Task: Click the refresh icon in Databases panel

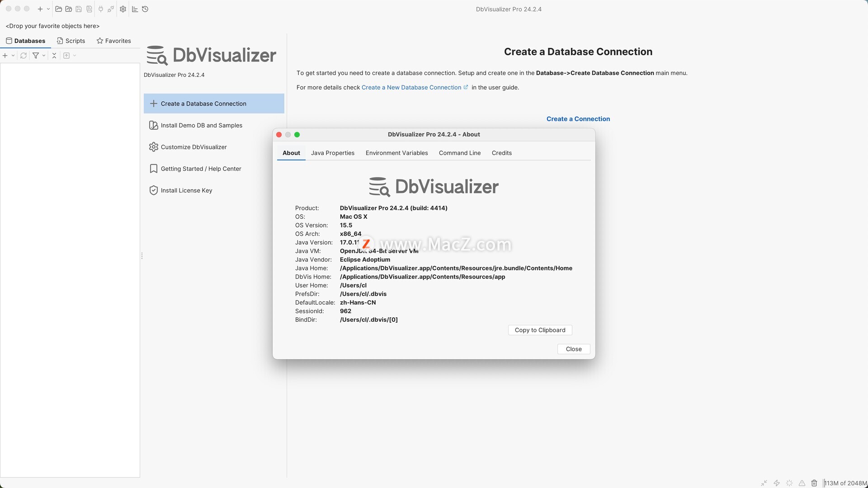Action: coord(24,56)
